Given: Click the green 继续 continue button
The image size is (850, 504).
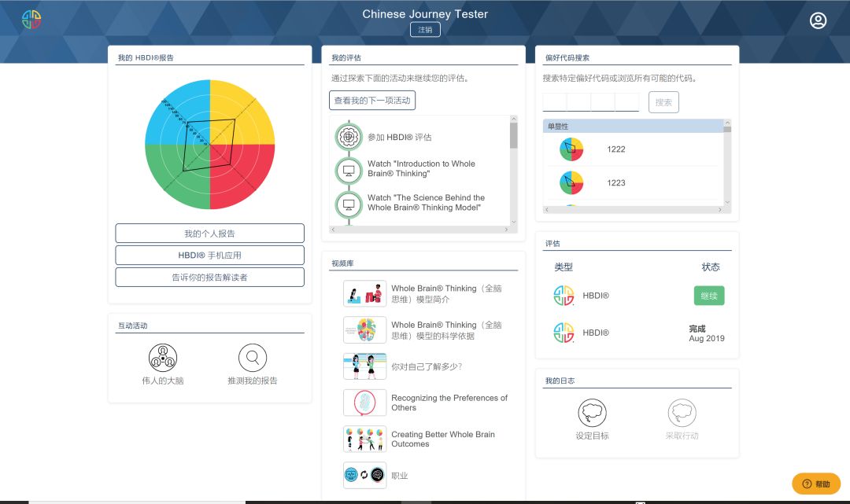Looking at the screenshot, I should tap(709, 296).
